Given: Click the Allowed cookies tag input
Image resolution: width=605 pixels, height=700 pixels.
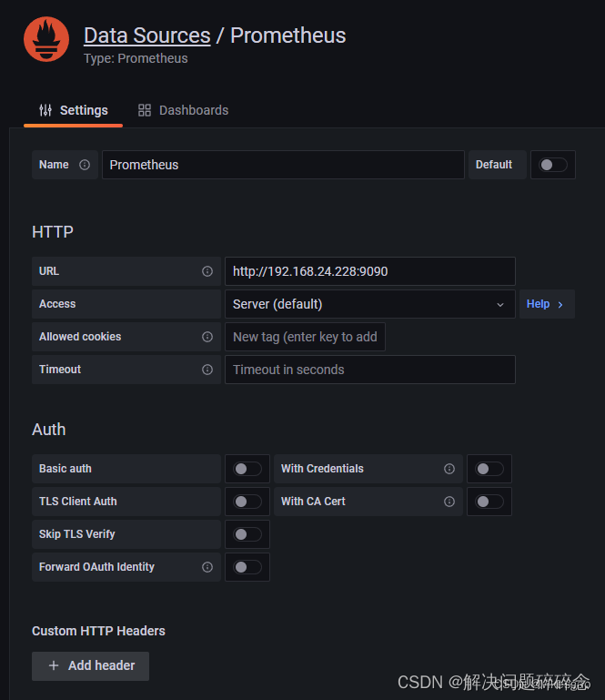Looking at the screenshot, I should click(305, 337).
